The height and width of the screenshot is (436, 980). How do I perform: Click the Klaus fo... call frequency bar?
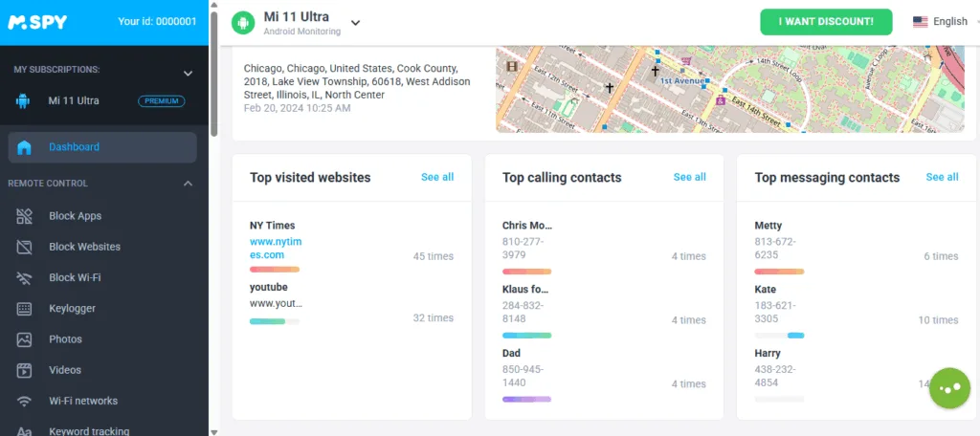527,336
